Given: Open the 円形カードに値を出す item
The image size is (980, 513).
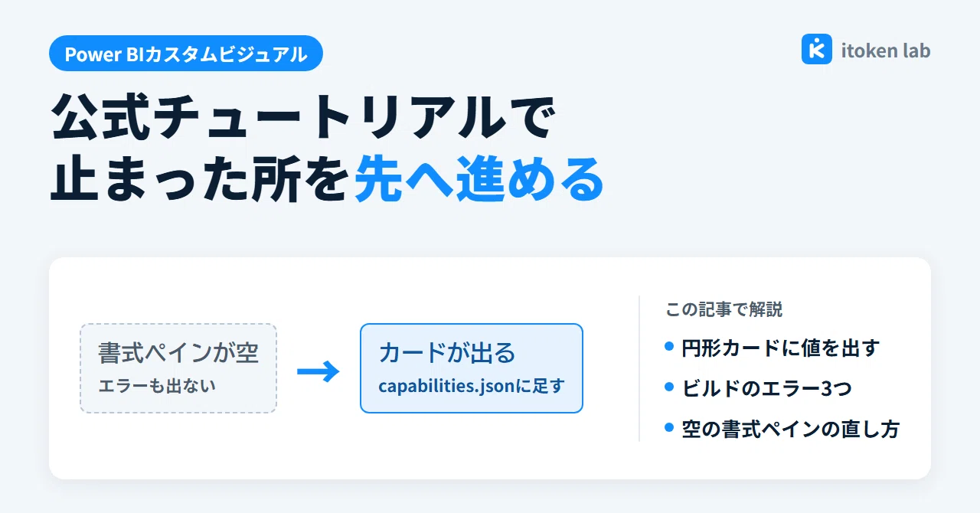Looking at the screenshot, I should point(780,348).
